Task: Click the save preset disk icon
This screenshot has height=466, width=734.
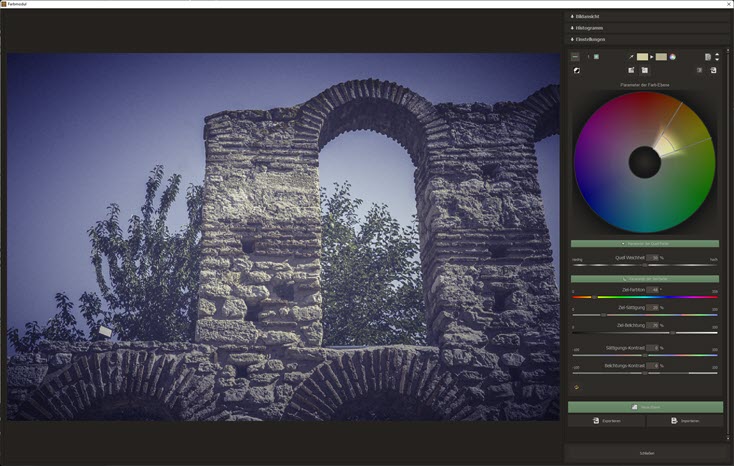Action: [645, 70]
